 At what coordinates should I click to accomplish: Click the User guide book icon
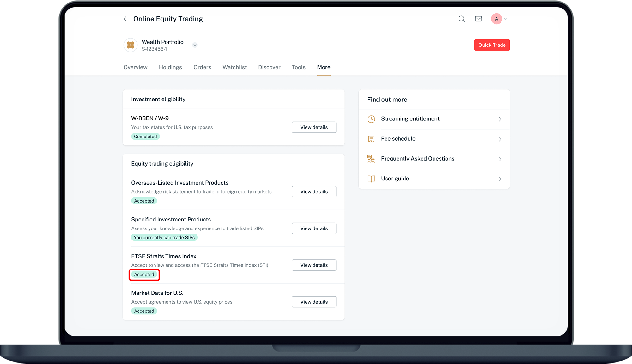[371, 179]
